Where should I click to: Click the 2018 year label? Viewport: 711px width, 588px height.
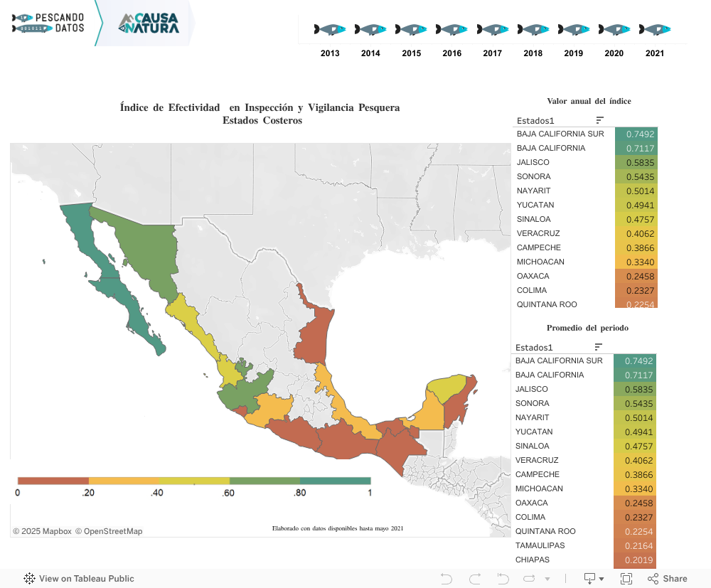[533, 53]
